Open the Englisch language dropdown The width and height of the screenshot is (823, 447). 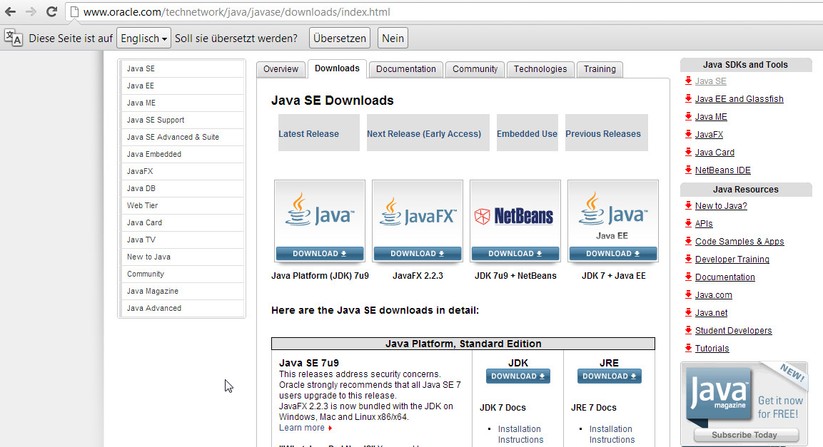(x=142, y=38)
